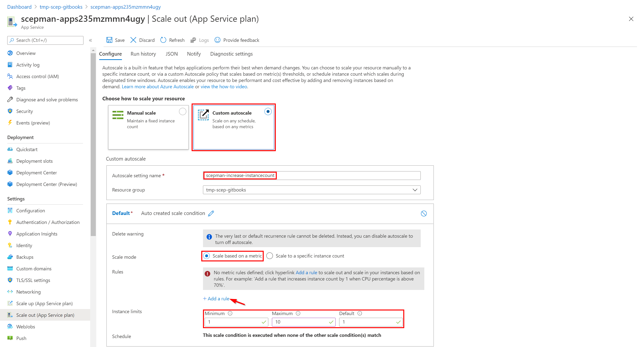Click the Maximum info icon
This screenshot has height=347, width=644.
(x=298, y=314)
